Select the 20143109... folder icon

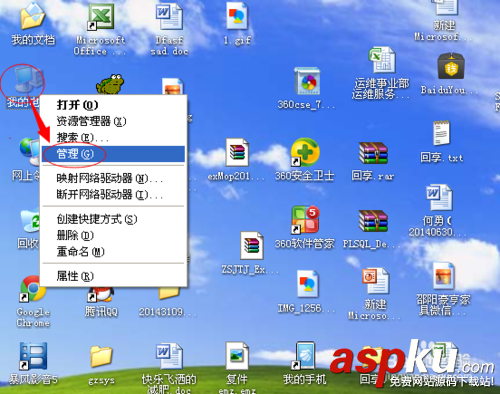tap(169, 293)
